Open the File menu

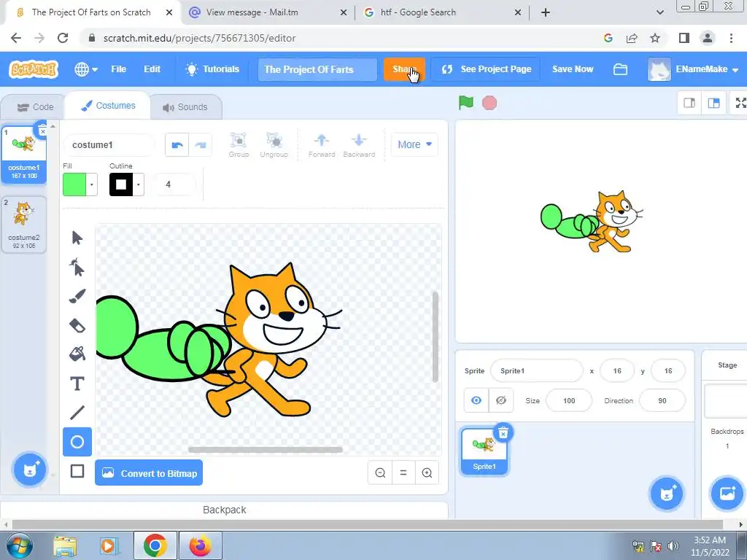click(119, 69)
